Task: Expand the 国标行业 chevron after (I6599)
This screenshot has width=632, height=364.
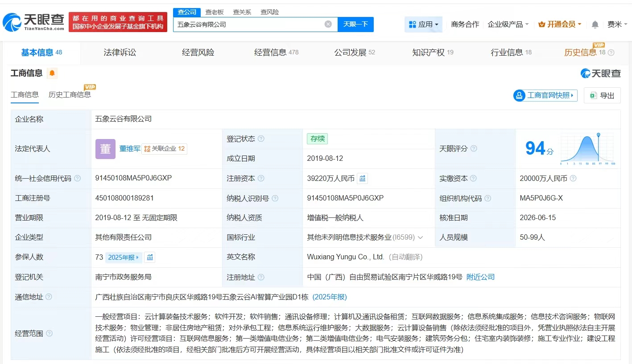Action: click(x=420, y=238)
